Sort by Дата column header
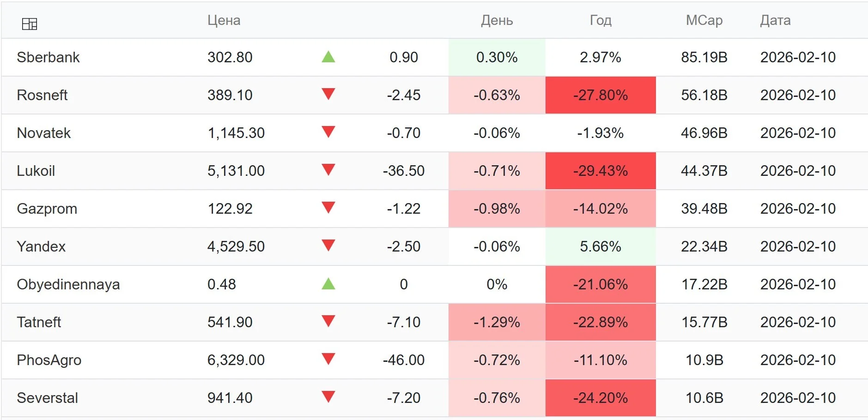Screen dimensions: 868x420 (x=776, y=20)
